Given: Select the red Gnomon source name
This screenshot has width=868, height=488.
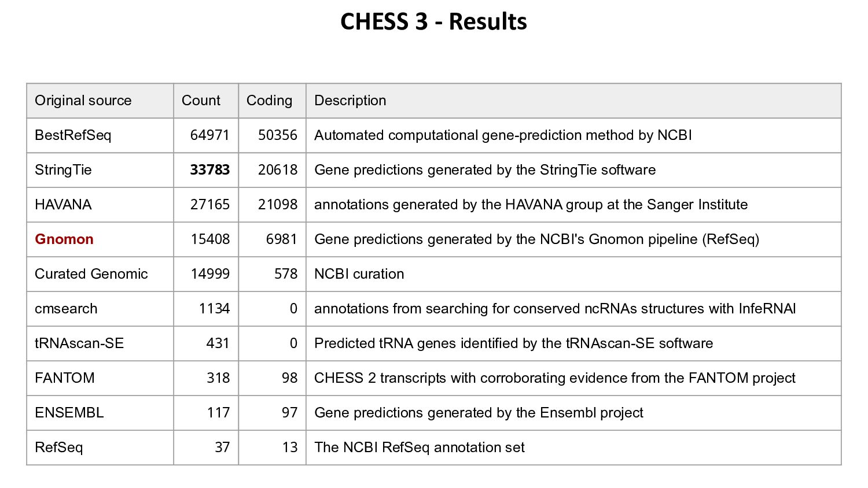Looking at the screenshot, I should coord(64,239).
